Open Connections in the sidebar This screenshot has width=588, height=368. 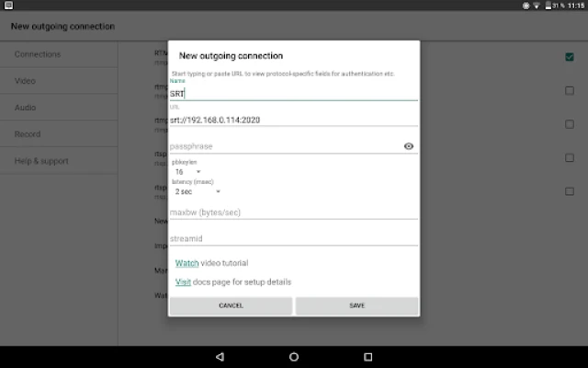tap(38, 54)
